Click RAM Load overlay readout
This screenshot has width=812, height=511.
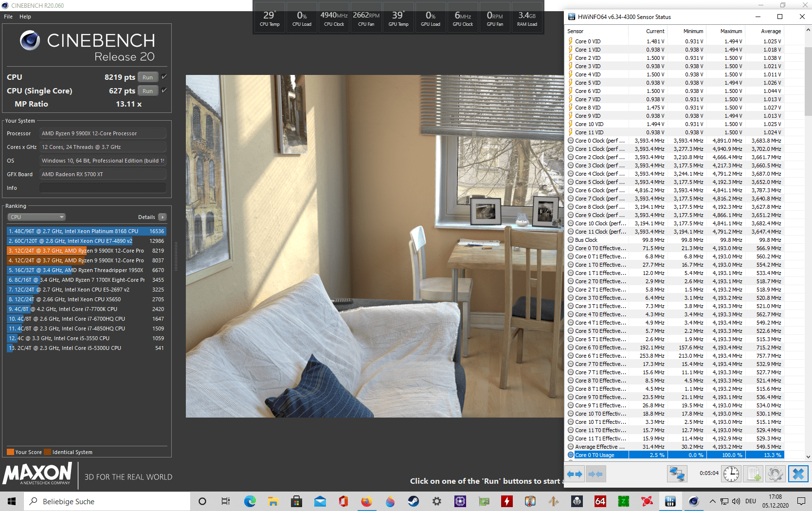point(527,18)
